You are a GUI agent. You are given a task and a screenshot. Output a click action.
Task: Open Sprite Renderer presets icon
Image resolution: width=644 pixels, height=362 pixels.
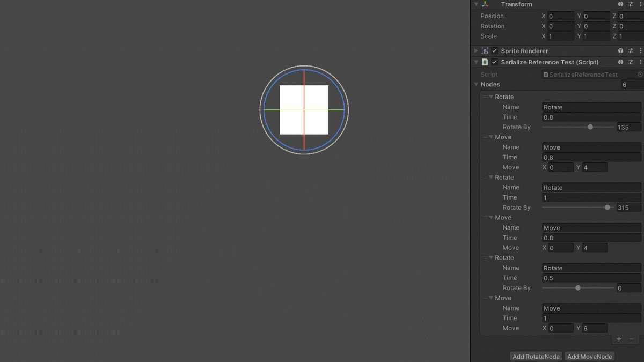tap(631, 51)
